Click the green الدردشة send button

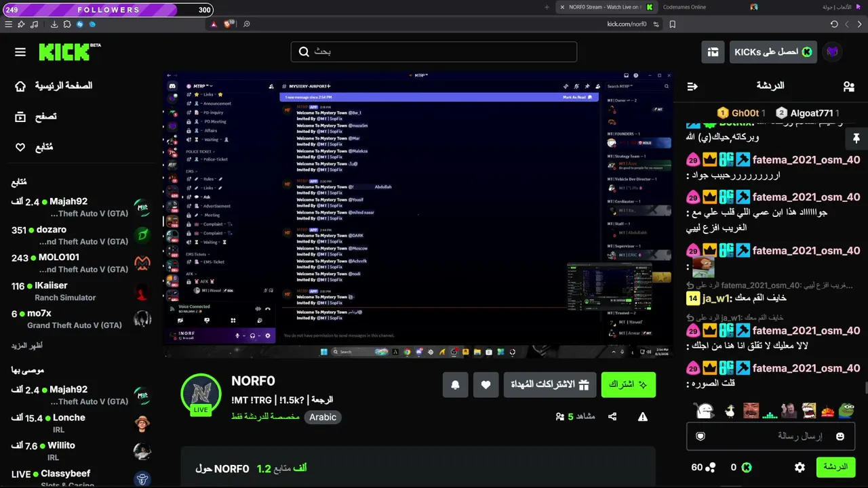point(835,467)
